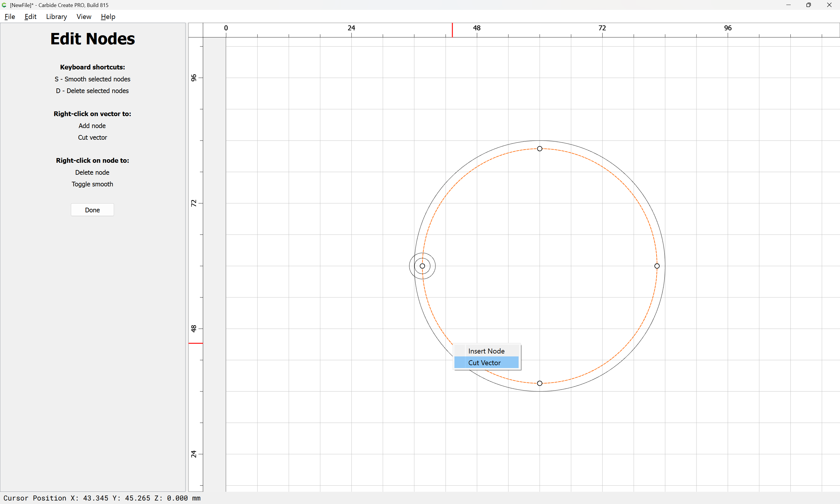The width and height of the screenshot is (840, 504).
Task: Click the 'Right-click on vector to:' heading
Action: click(x=92, y=114)
